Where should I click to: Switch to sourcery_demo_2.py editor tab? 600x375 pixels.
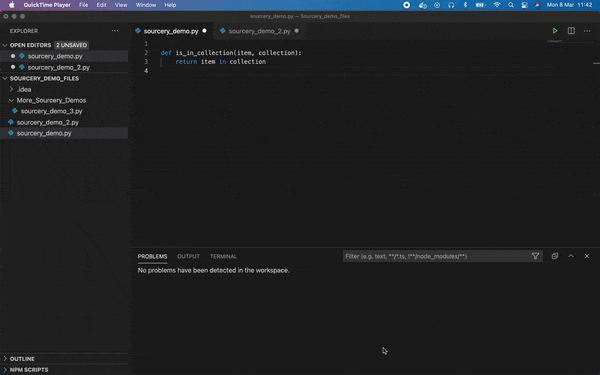coord(259,31)
